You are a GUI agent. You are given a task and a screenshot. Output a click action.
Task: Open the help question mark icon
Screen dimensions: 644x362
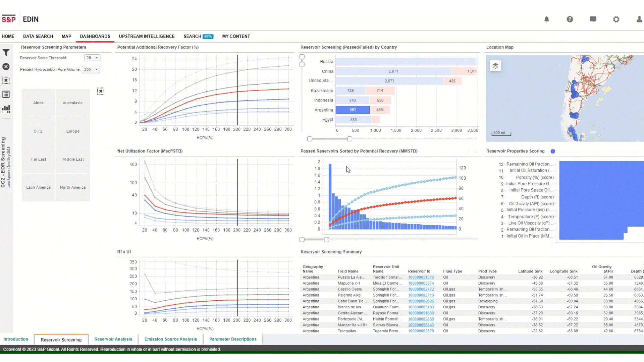coord(570,19)
